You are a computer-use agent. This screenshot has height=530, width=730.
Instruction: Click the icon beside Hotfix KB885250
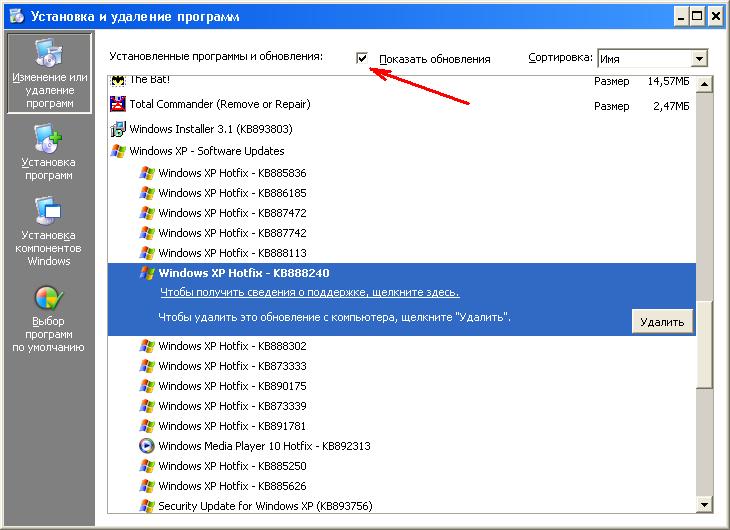point(147,466)
